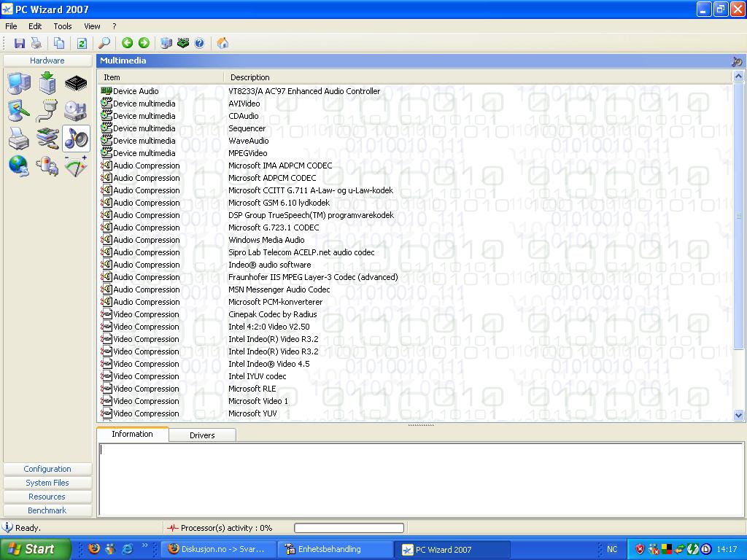Expand the Hardware category panel
This screenshot has height=560, width=747.
click(47, 61)
